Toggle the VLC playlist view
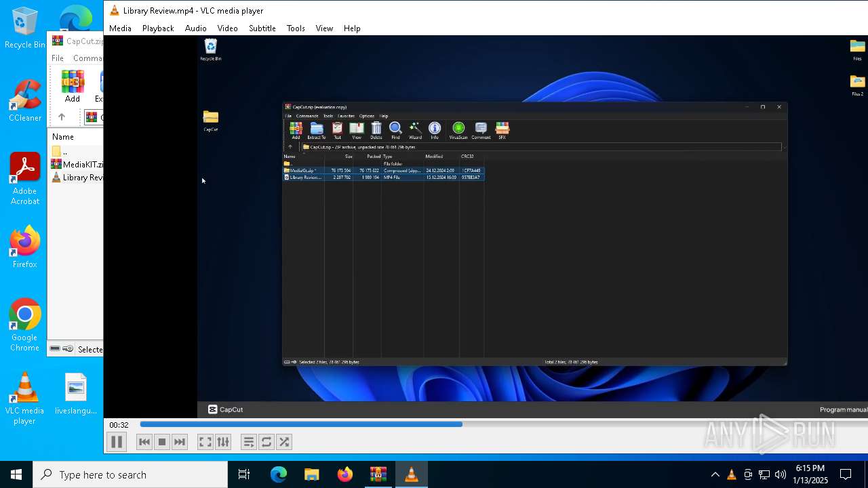Screen dimensions: 868x488 (x=249, y=442)
